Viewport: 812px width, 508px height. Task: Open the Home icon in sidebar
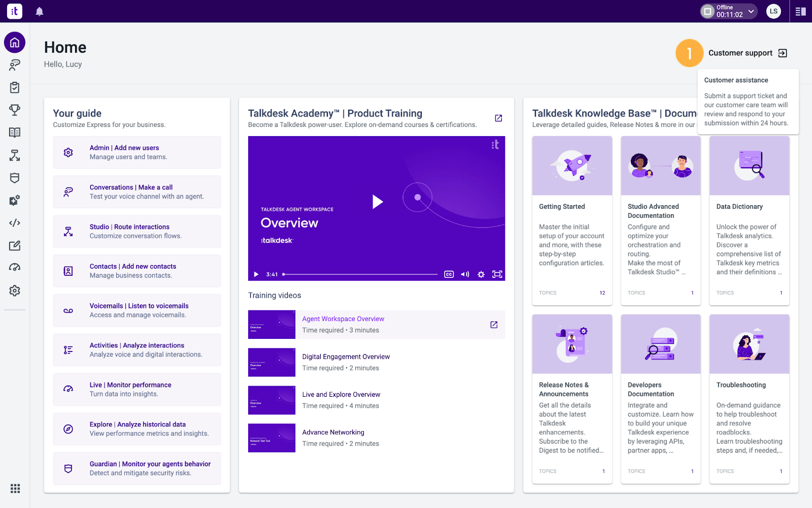point(15,42)
